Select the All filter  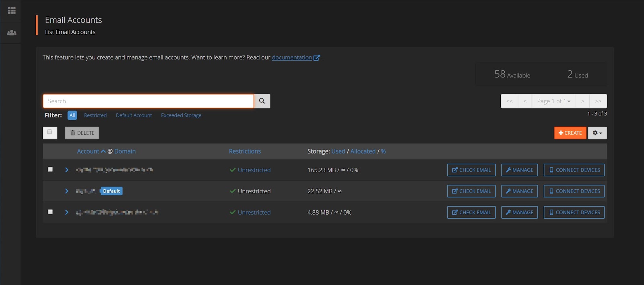point(72,115)
